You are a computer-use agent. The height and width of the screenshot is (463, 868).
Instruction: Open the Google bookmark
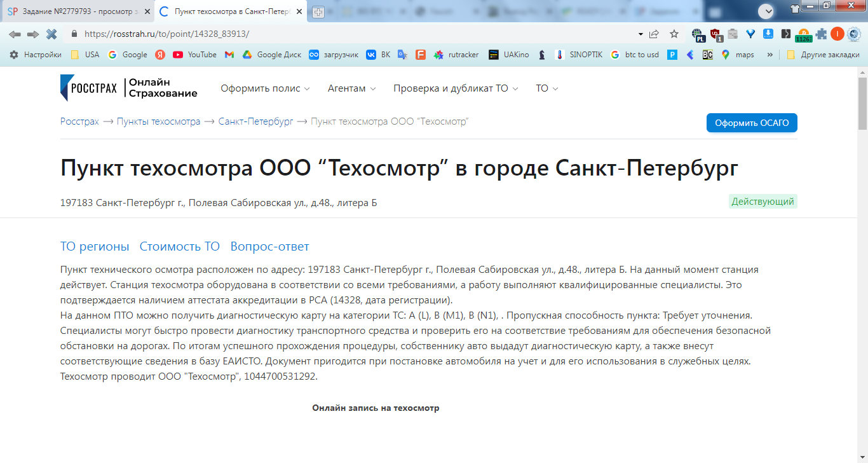(x=128, y=55)
